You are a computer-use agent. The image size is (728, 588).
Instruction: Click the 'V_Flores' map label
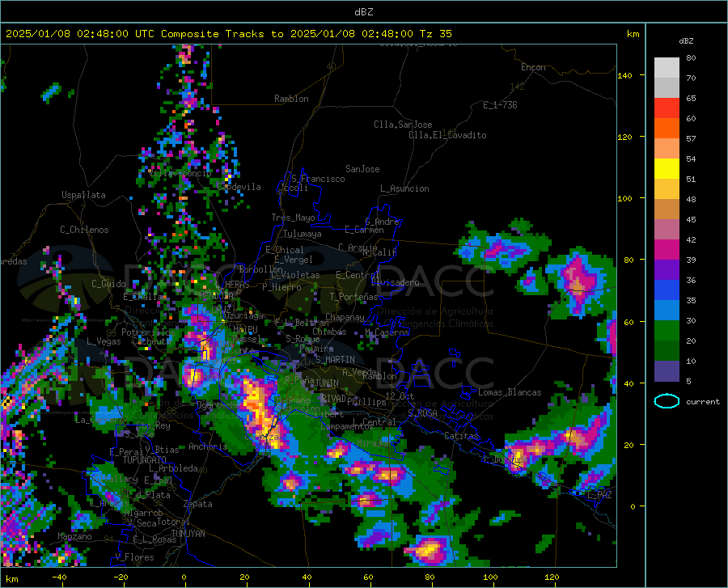(134, 557)
